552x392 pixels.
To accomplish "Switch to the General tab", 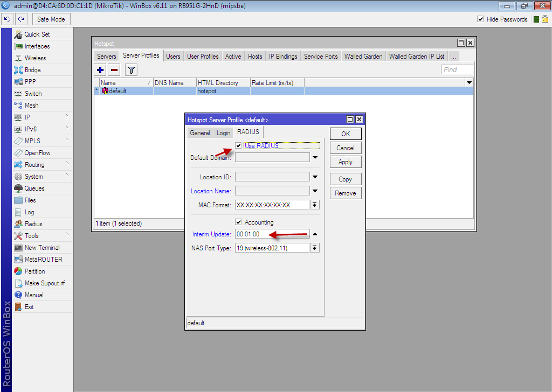I will [x=200, y=133].
